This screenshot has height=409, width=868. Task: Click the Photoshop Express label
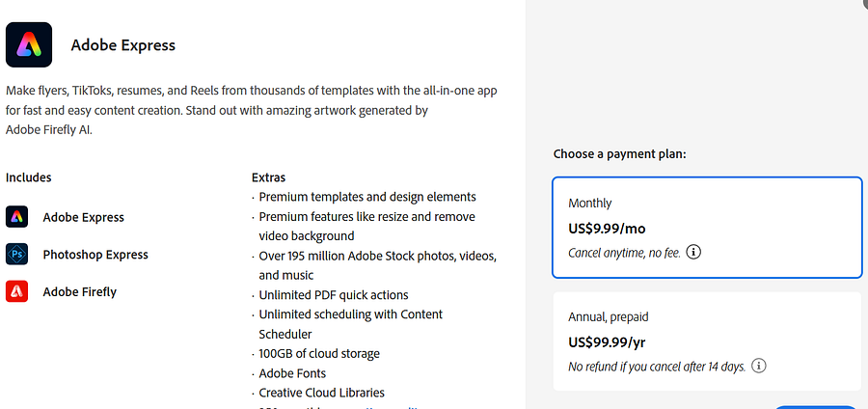[95, 255]
